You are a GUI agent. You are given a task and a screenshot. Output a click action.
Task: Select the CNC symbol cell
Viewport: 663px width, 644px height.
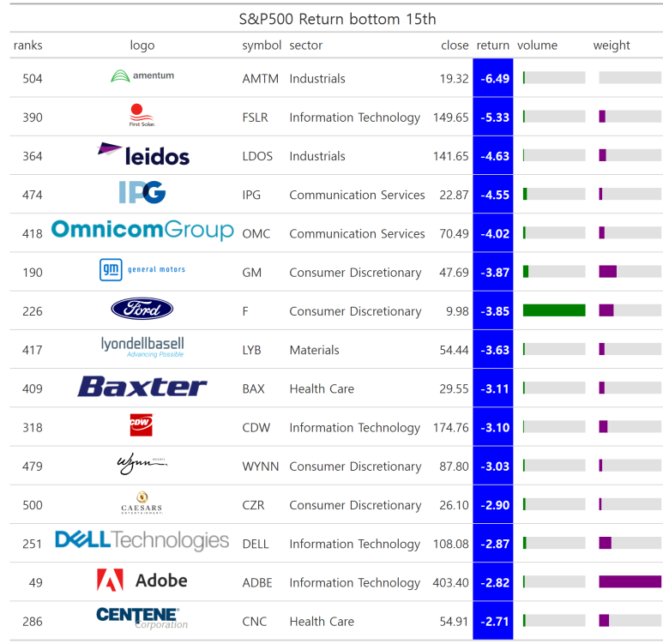click(x=254, y=621)
